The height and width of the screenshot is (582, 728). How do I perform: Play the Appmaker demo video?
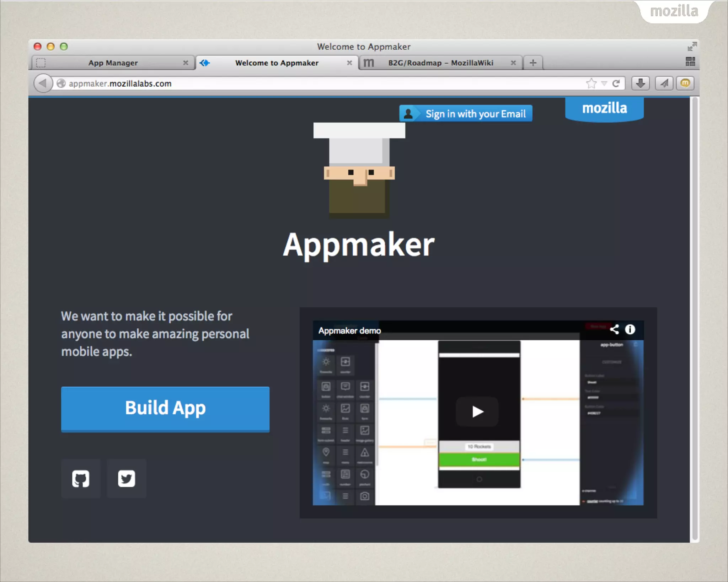[x=477, y=411]
